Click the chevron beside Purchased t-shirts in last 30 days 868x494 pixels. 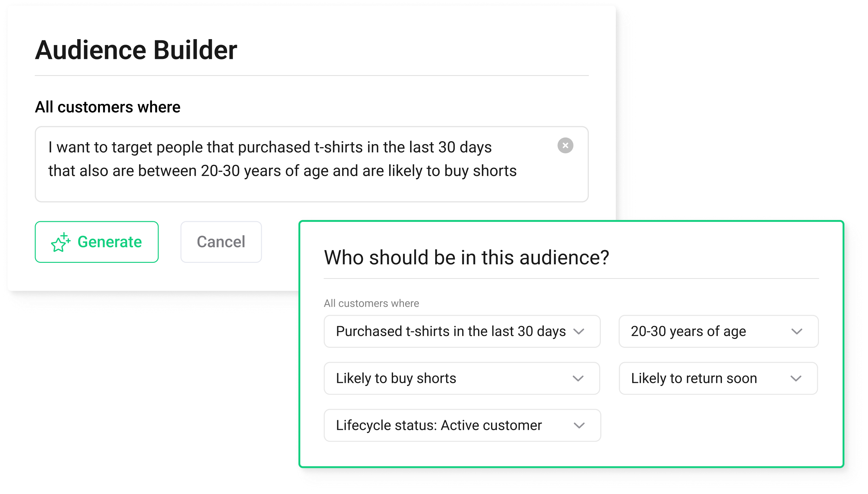click(579, 331)
